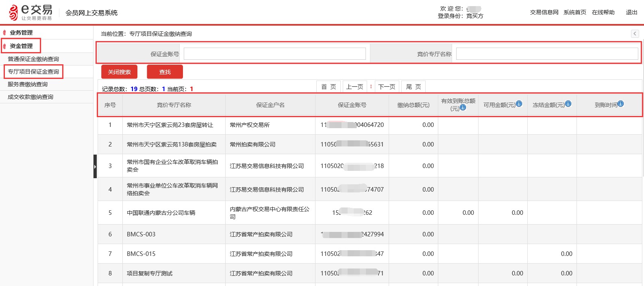Click info icon beside 到账时间
644x286 pixels.
620,104
